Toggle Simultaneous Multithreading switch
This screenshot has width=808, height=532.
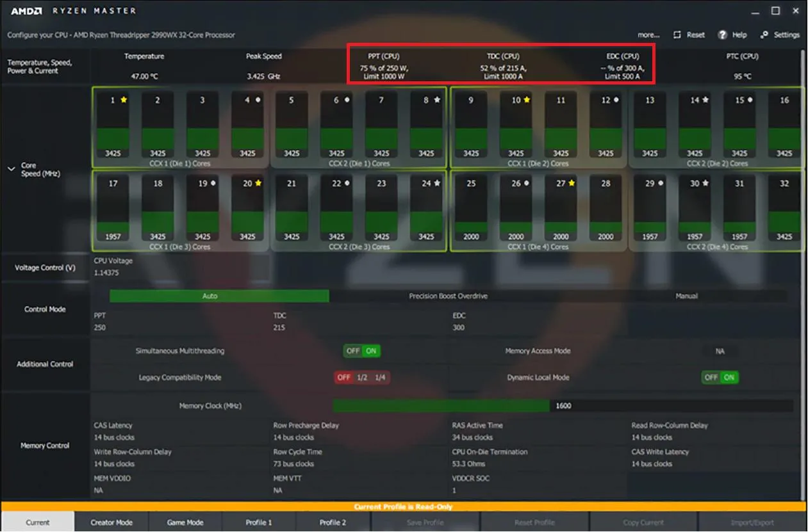click(x=362, y=351)
